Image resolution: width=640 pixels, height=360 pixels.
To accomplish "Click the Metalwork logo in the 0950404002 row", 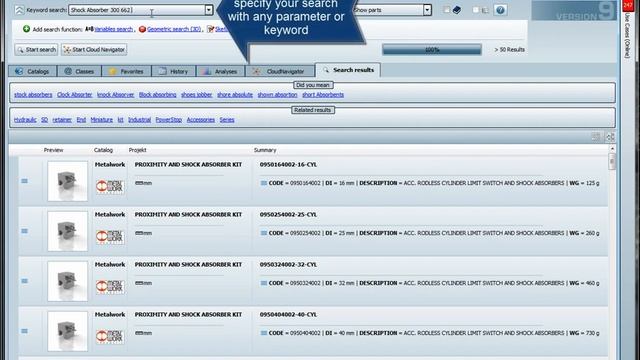I will (x=110, y=336).
